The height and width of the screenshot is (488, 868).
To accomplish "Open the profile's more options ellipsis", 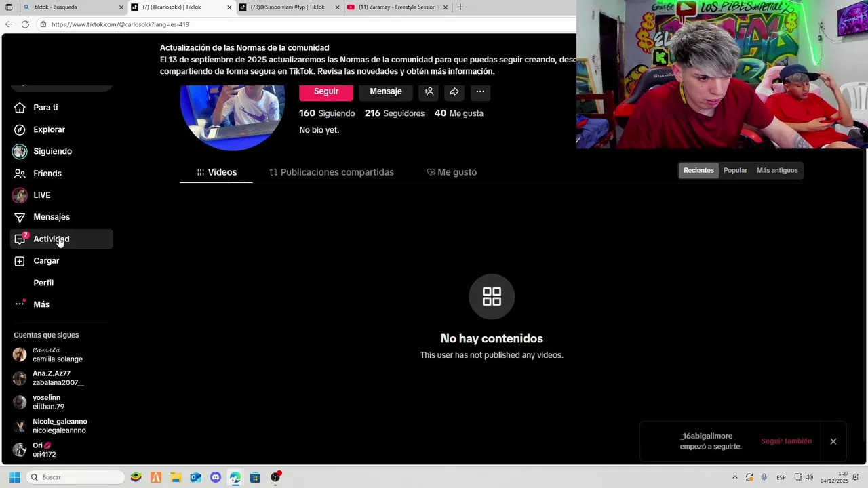I will [480, 91].
